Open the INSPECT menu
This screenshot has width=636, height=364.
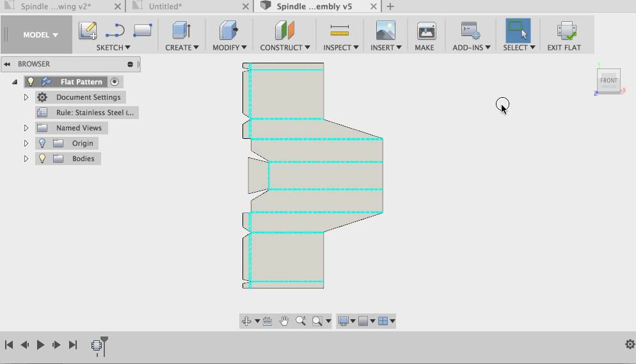[x=340, y=47]
